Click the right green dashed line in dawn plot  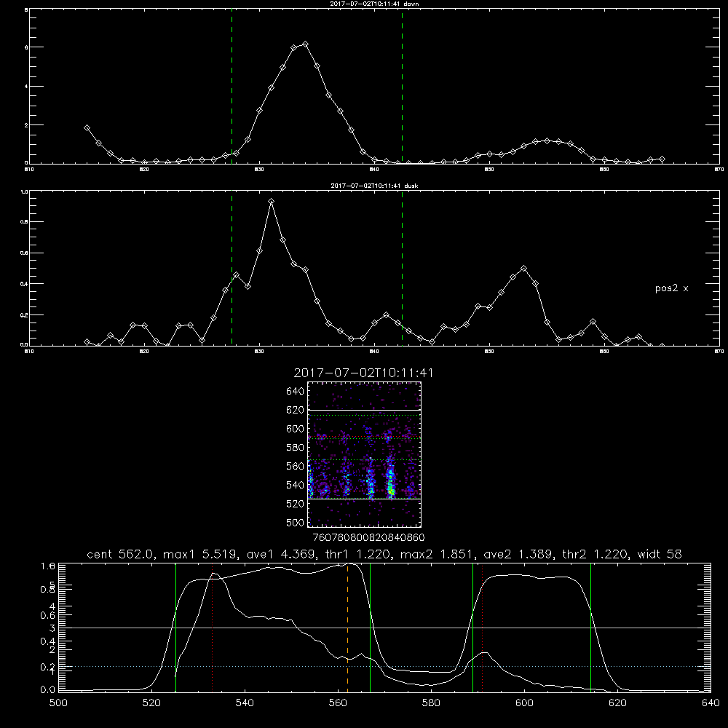(x=402, y=86)
